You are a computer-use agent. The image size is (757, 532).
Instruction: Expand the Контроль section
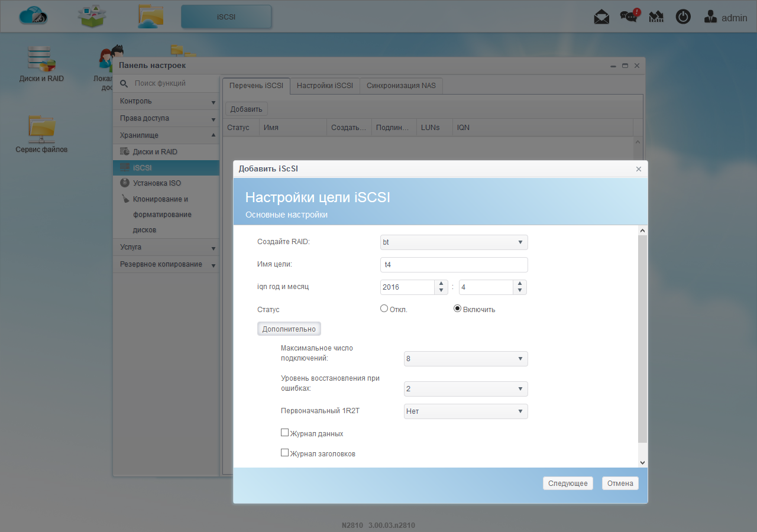pyautogui.click(x=166, y=101)
